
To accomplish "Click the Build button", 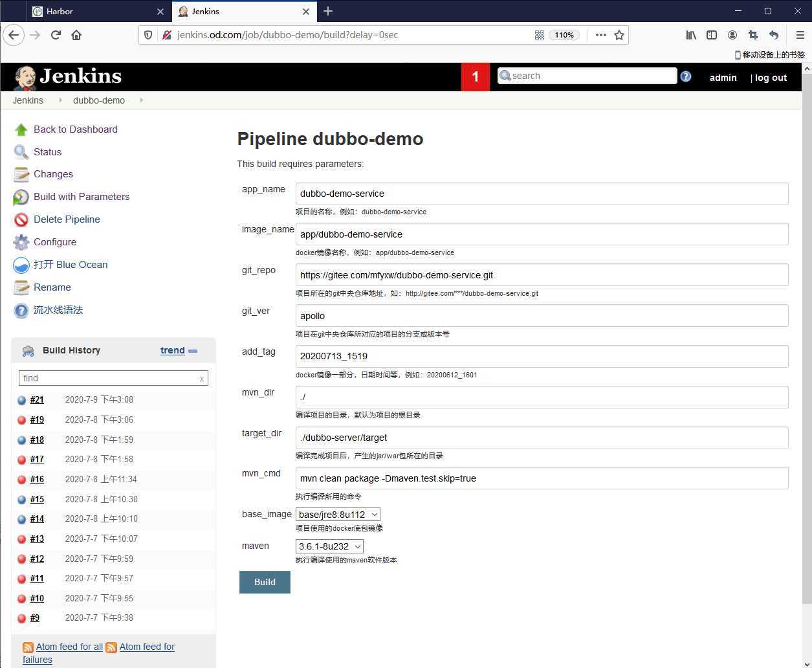I will (x=265, y=582).
